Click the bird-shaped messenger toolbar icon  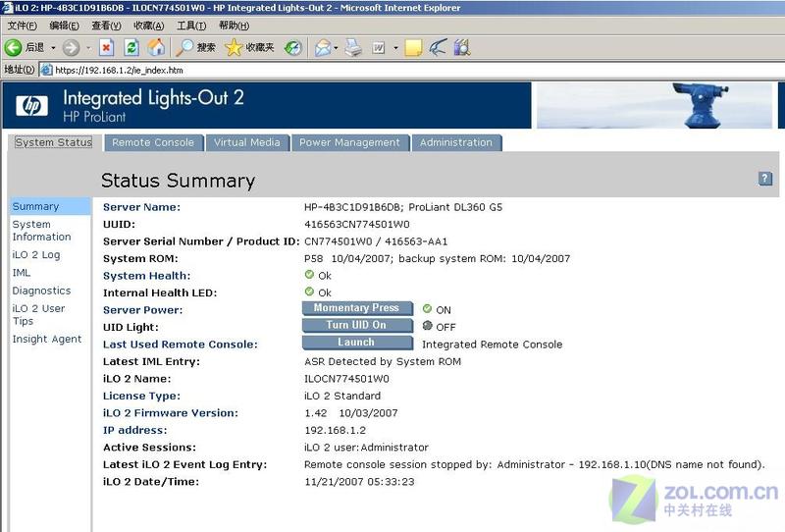coord(438,47)
